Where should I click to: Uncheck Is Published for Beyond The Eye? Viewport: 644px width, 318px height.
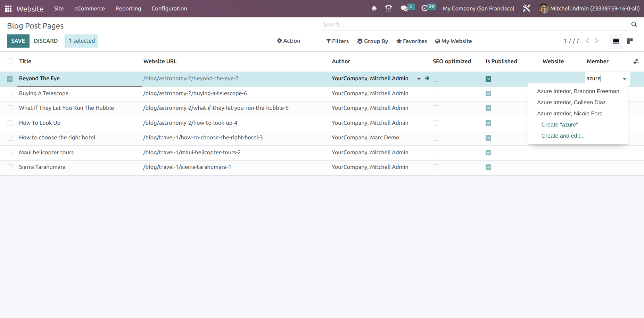[488, 79]
